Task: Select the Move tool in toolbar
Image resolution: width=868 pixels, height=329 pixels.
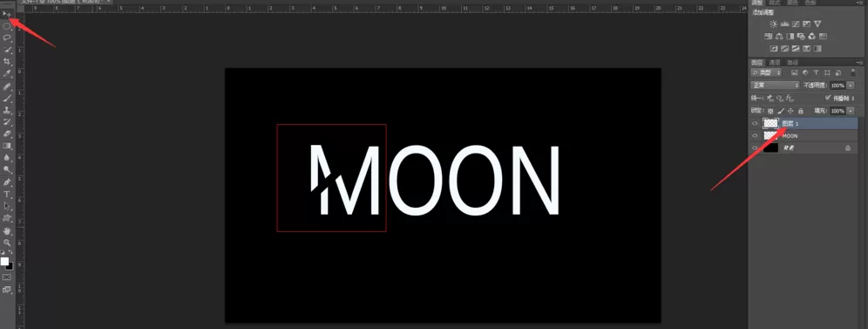Action: tap(7, 14)
